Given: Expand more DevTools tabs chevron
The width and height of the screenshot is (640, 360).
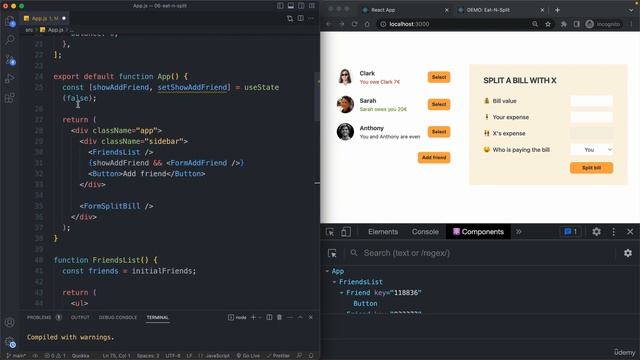Looking at the screenshot, I should [518, 232].
